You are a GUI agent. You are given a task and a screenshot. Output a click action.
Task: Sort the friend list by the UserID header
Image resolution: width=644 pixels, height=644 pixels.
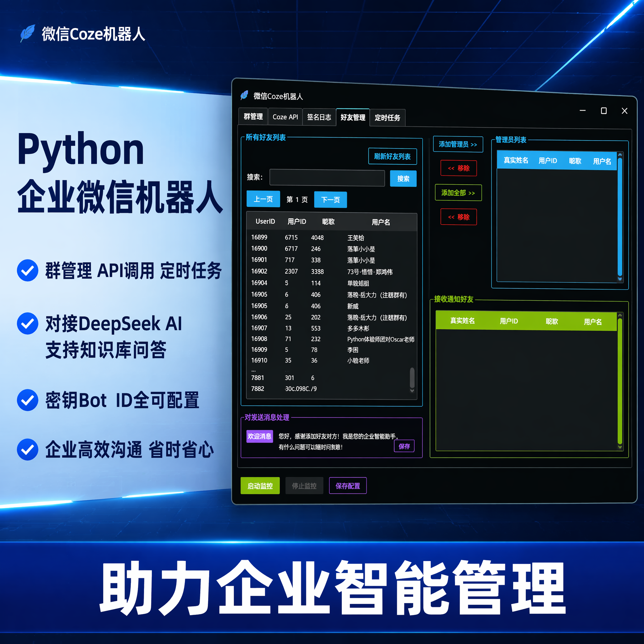[x=265, y=221]
